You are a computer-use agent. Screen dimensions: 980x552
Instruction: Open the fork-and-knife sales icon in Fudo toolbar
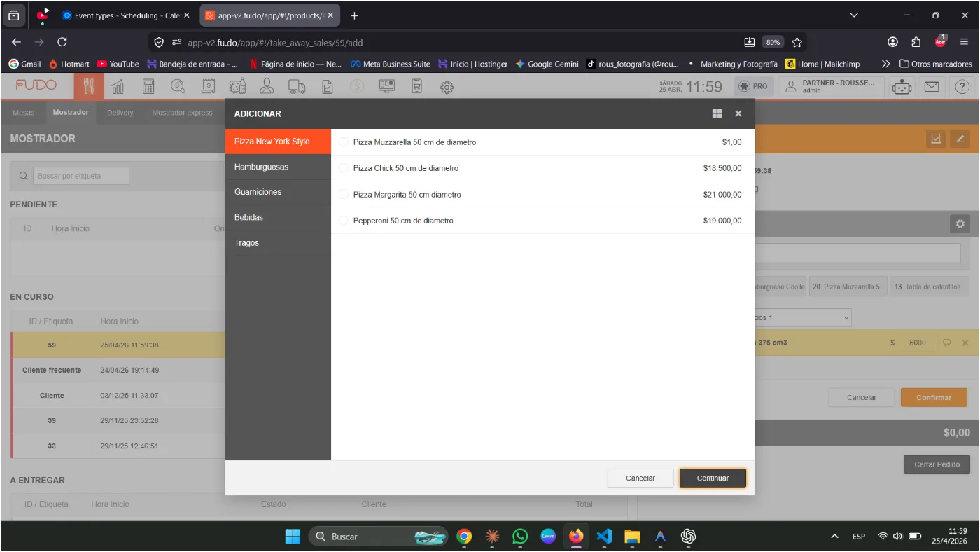coord(88,86)
